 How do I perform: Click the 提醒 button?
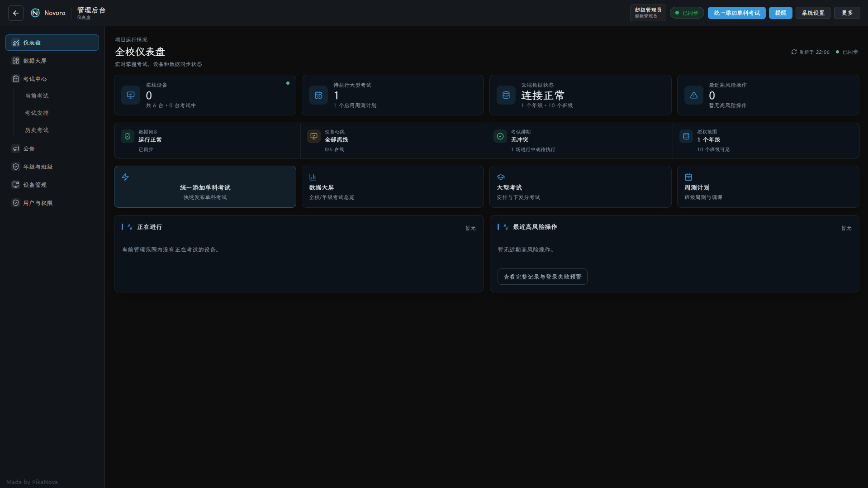pos(781,13)
